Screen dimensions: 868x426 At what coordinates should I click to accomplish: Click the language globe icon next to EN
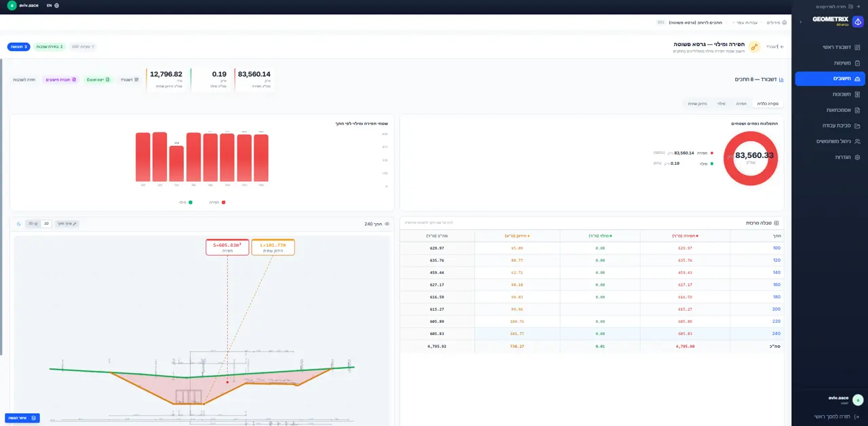pos(56,5)
